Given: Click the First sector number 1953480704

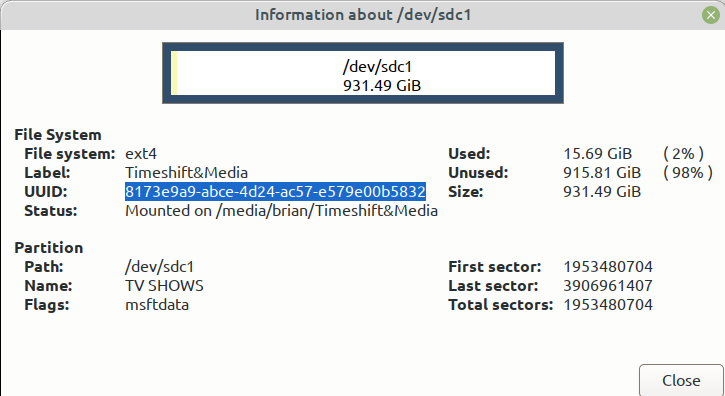Looking at the screenshot, I should (608, 267).
